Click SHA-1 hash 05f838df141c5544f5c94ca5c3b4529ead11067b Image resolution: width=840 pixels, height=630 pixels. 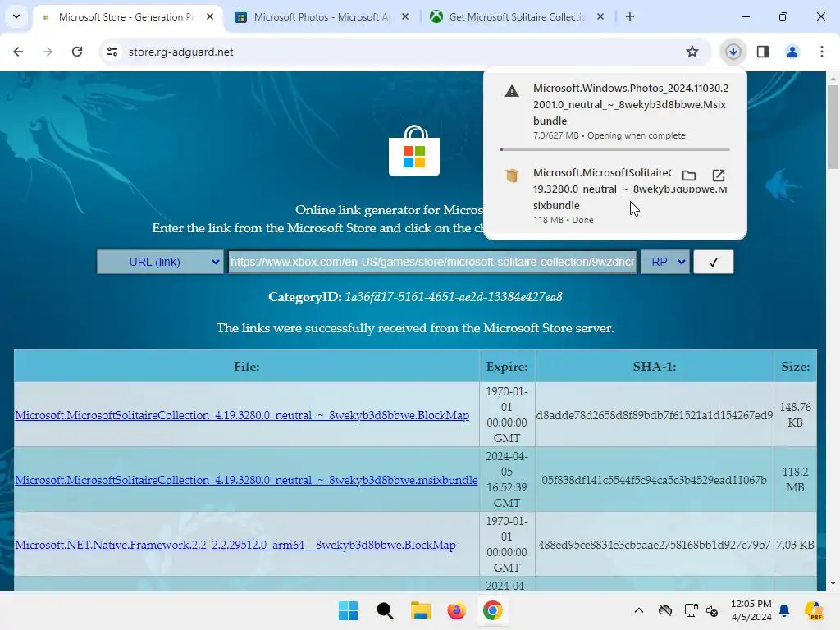(654, 480)
